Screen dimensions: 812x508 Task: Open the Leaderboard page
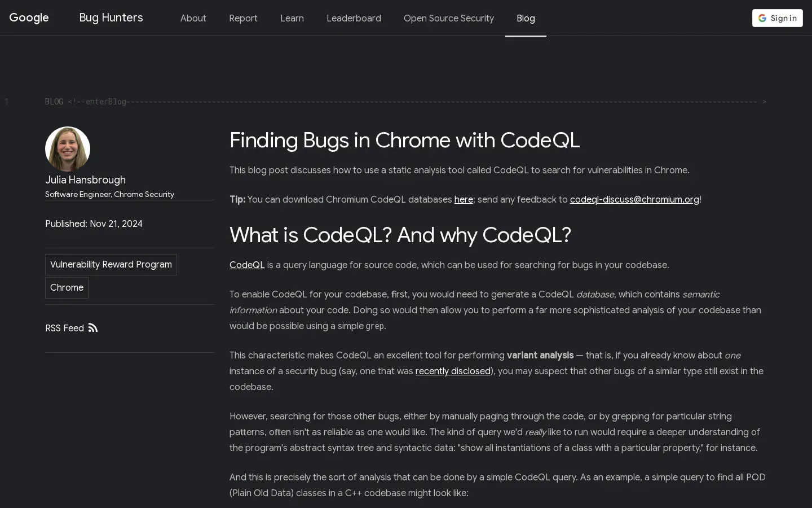pos(354,18)
